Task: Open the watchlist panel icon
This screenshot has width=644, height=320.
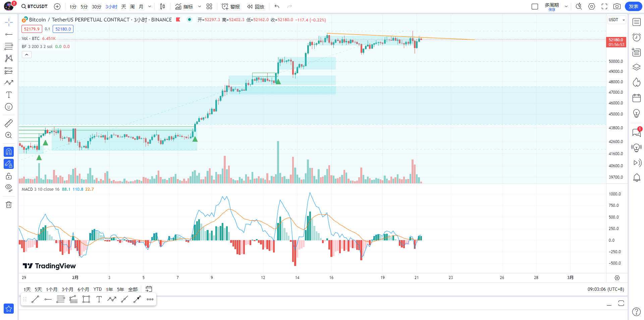Action: click(x=637, y=22)
